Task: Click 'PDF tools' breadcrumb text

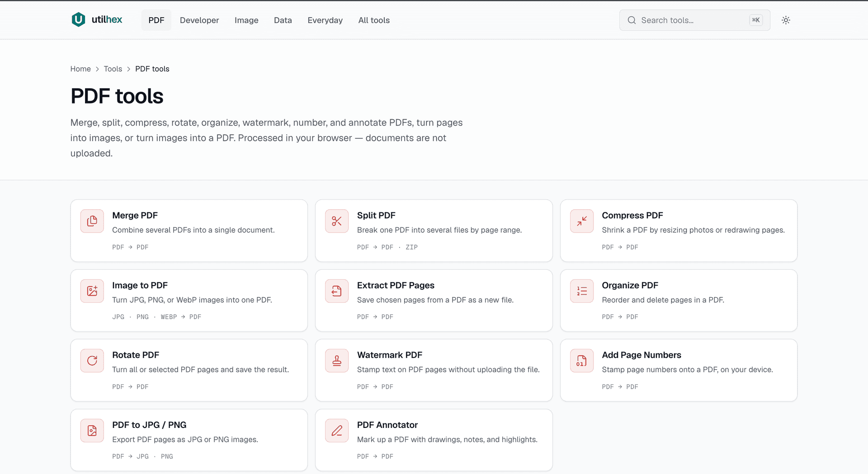Action: pyautogui.click(x=152, y=69)
